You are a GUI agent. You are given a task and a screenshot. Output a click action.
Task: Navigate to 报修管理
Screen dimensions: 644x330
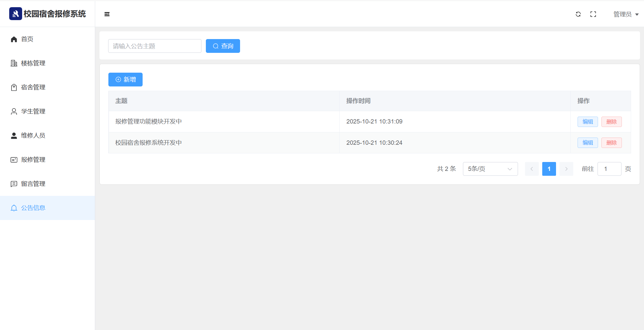click(x=33, y=160)
